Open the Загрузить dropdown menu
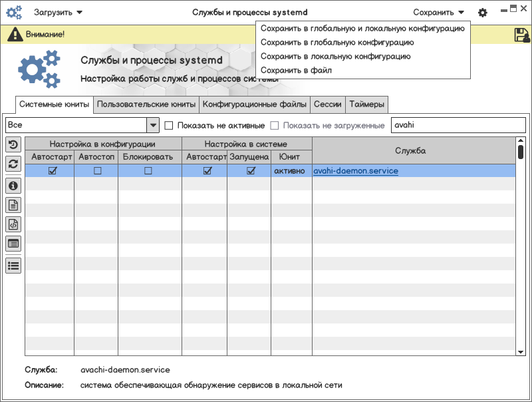The height and width of the screenshot is (402, 532). [59, 13]
